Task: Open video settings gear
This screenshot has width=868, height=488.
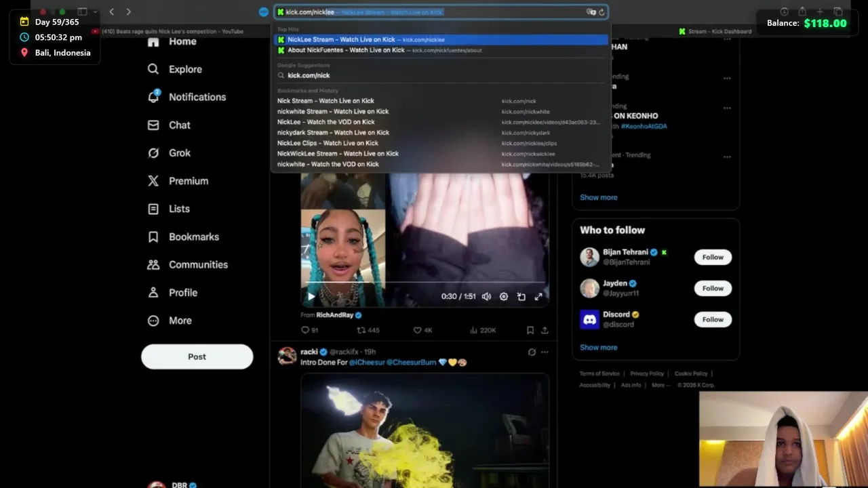Action: (504, 296)
